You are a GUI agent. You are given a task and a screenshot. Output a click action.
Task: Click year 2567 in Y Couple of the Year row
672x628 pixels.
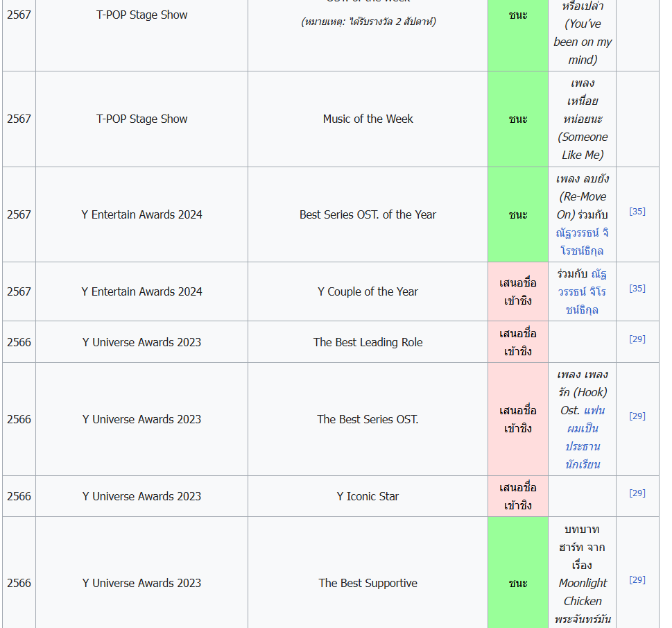19,291
